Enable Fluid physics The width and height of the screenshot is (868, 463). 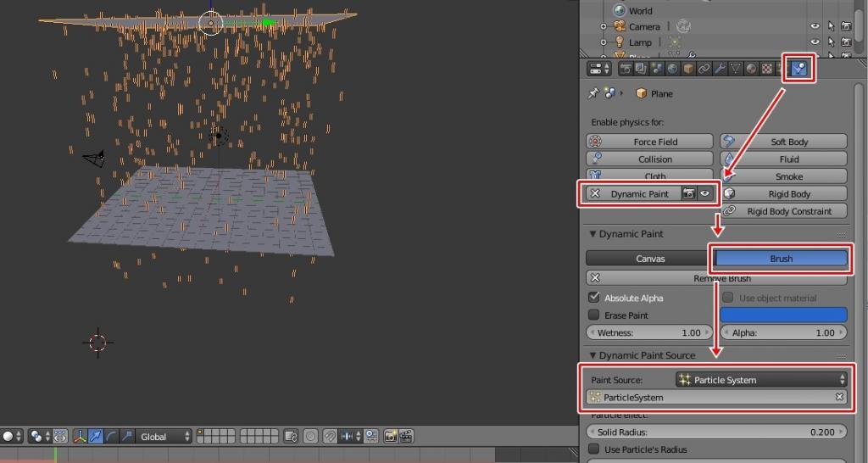coord(784,159)
